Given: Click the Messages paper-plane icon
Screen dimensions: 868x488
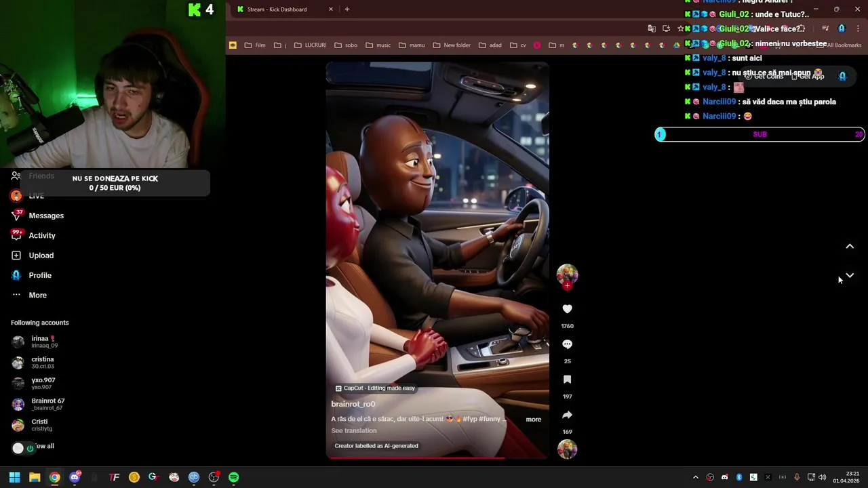Looking at the screenshot, I should pos(16,216).
